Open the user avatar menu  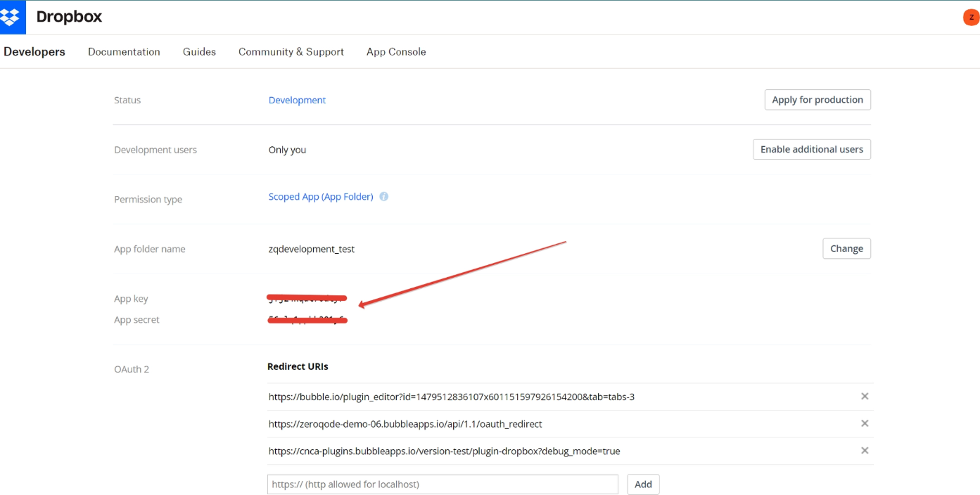point(972,18)
